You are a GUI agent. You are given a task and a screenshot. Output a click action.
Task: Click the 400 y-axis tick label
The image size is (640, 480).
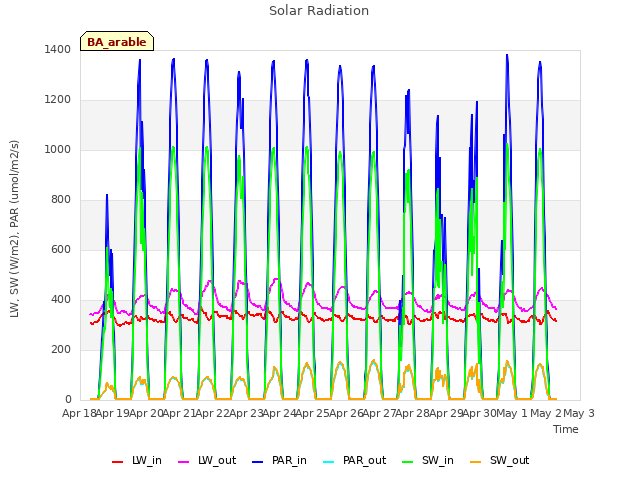[x=61, y=300]
